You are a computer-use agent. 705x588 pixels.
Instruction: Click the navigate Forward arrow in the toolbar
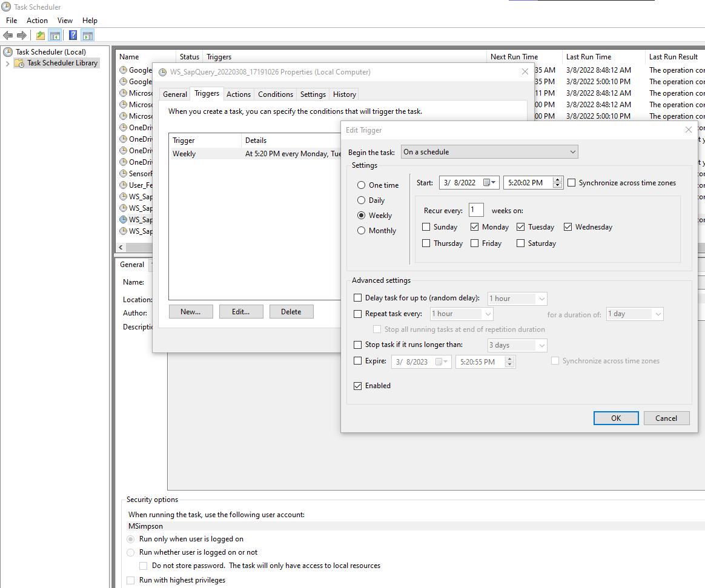pos(22,35)
